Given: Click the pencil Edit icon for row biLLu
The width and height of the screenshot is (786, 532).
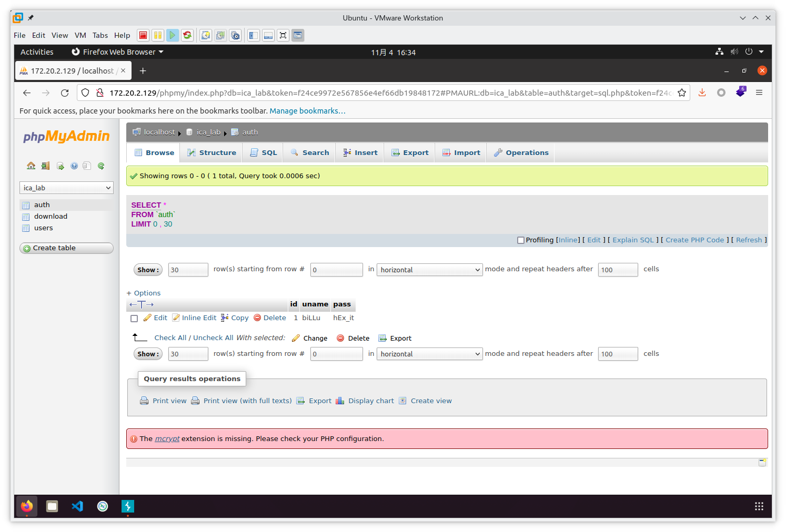Looking at the screenshot, I should 147,318.
